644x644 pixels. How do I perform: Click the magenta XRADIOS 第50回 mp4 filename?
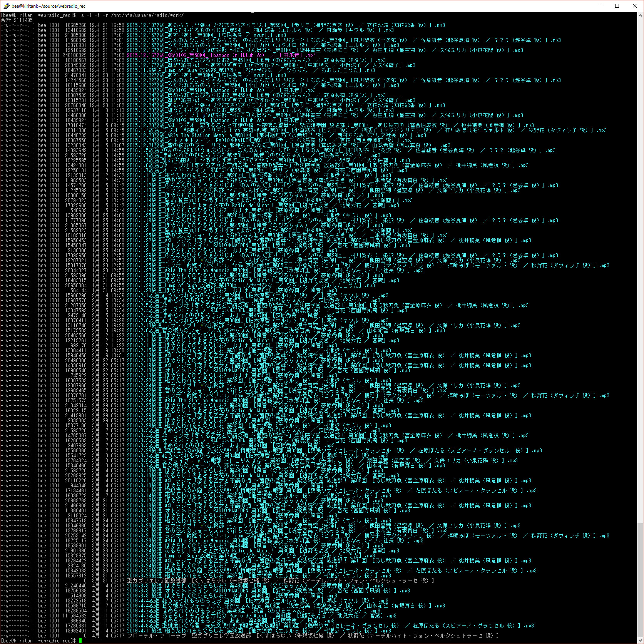click(221, 55)
